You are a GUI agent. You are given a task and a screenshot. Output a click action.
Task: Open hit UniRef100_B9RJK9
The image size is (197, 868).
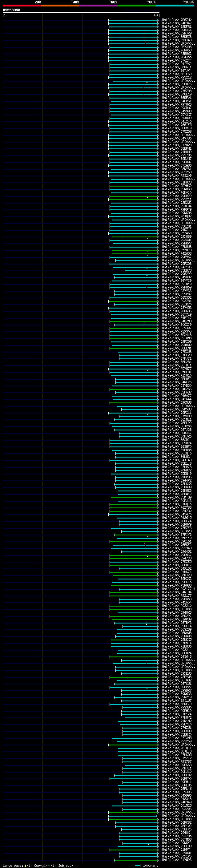pos(177,33)
